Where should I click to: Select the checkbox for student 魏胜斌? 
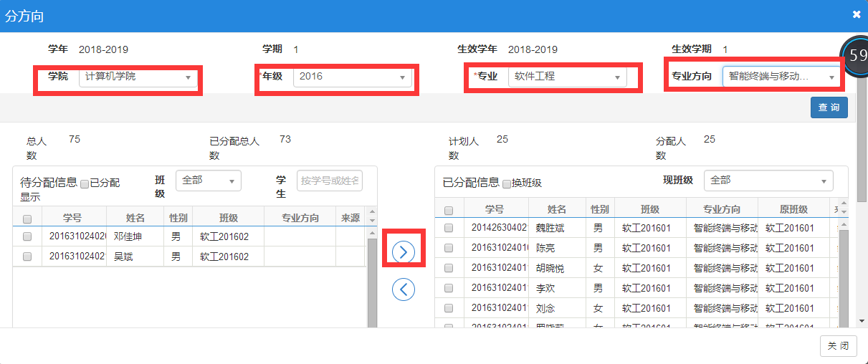(x=449, y=228)
